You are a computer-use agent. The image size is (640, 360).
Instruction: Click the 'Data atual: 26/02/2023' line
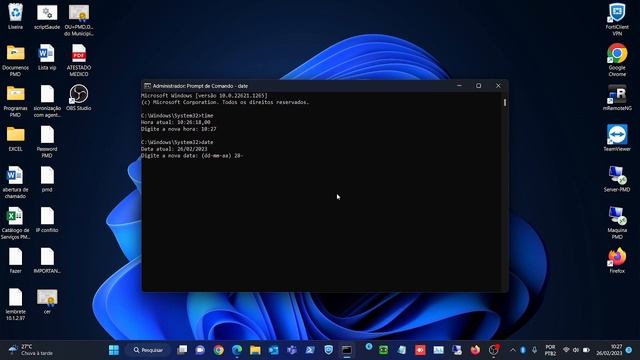click(174, 149)
